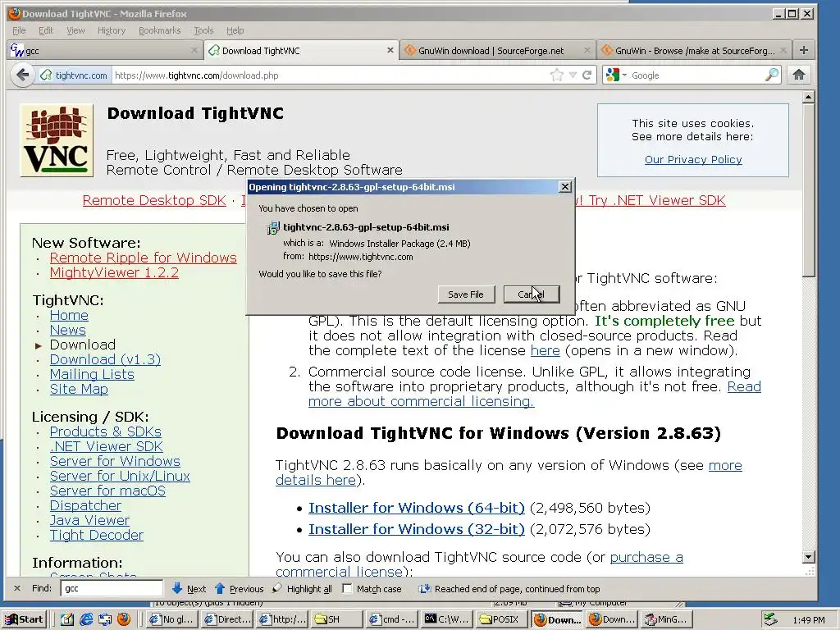The width and height of the screenshot is (840, 630).
Task: Open the Tight Decoder link
Action: click(97, 535)
